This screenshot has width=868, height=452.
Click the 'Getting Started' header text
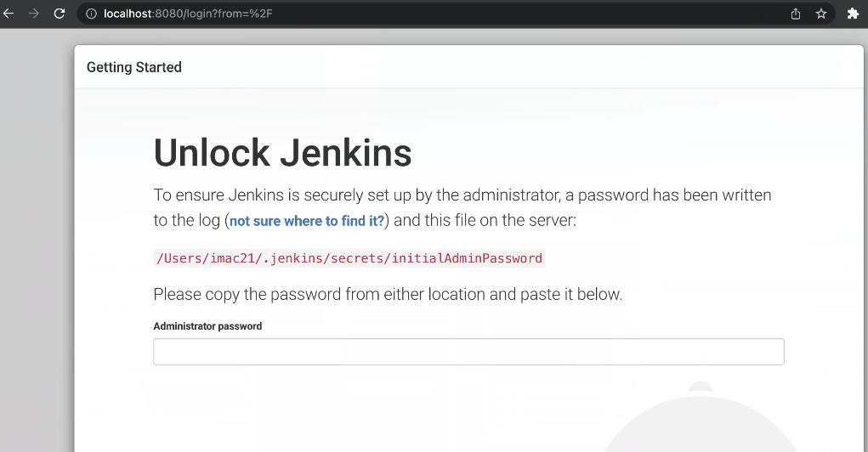(134, 67)
